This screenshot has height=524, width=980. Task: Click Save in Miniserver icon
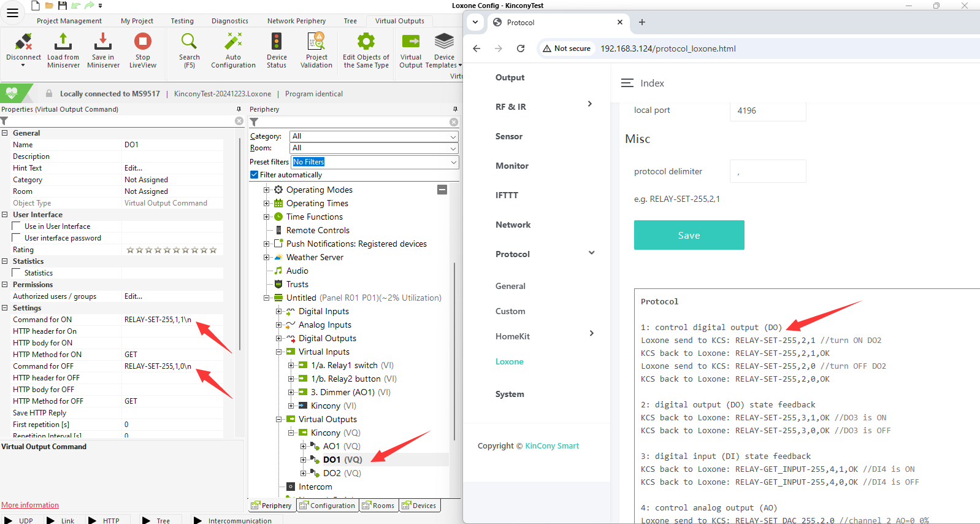coord(103,42)
